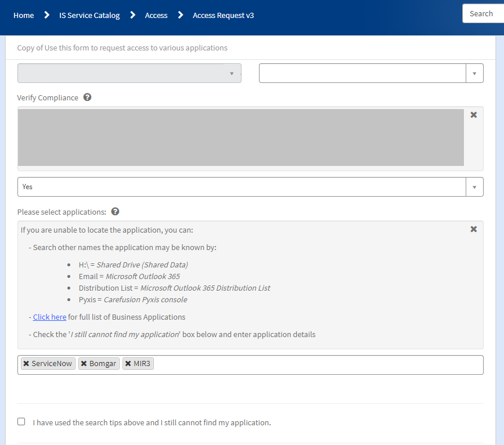Dismiss the application search tips box
Screen dimensions: 504x445
[x=473, y=229]
